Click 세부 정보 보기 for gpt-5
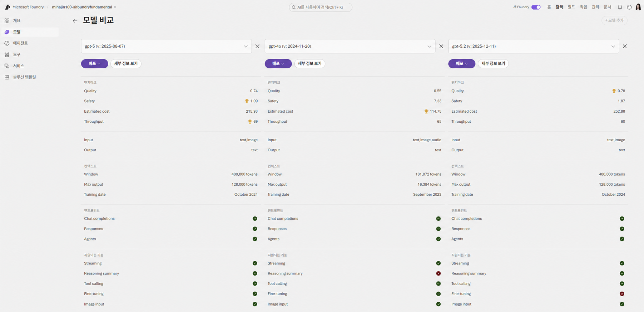The image size is (644, 312). point(126,64)
